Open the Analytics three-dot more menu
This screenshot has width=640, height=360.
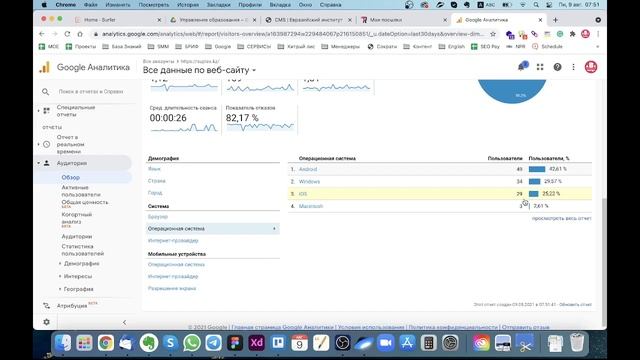tap(573, 67)
